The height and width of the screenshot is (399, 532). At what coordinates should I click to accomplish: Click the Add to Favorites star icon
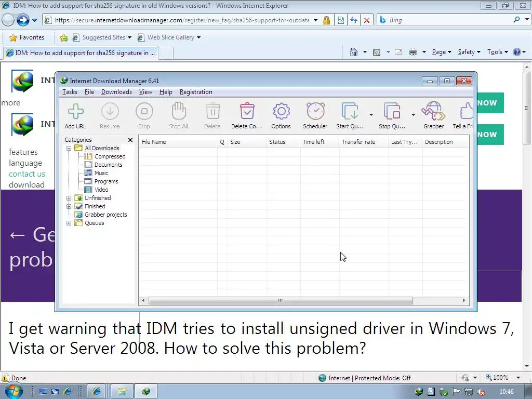pos(63,37)
